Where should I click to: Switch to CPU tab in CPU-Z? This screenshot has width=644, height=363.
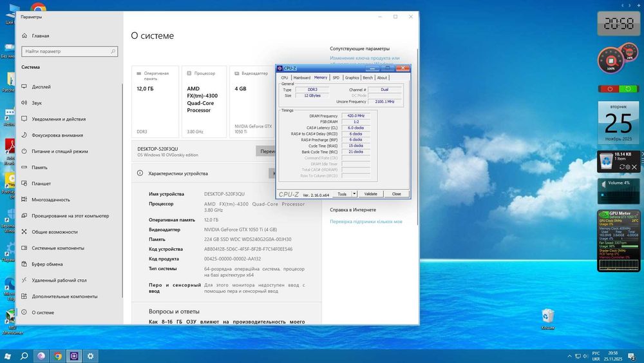[x=285, y=78]
